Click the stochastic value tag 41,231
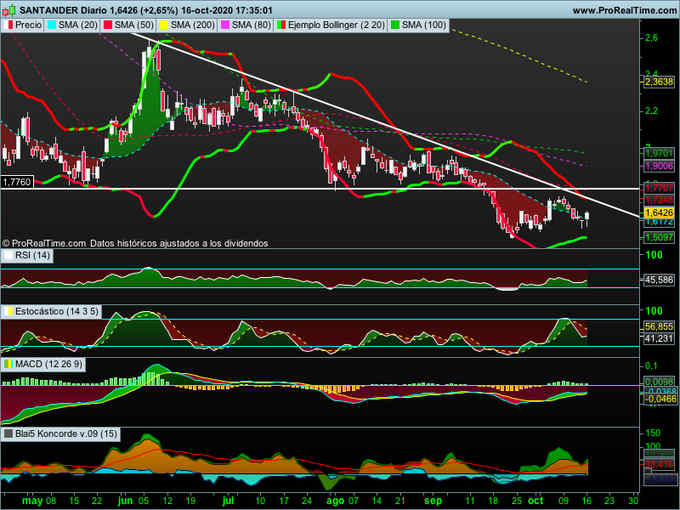 pos(659,338)
